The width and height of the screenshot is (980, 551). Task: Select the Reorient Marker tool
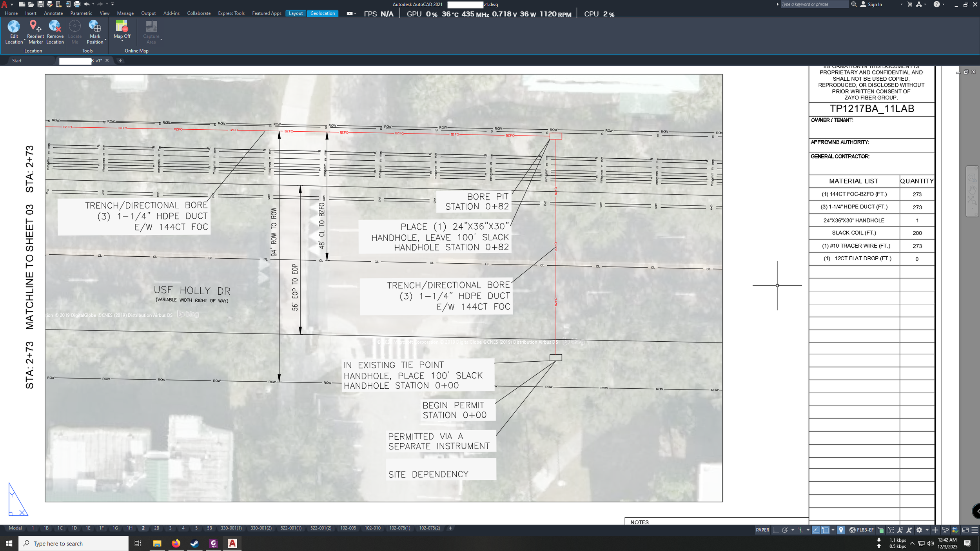35,26
